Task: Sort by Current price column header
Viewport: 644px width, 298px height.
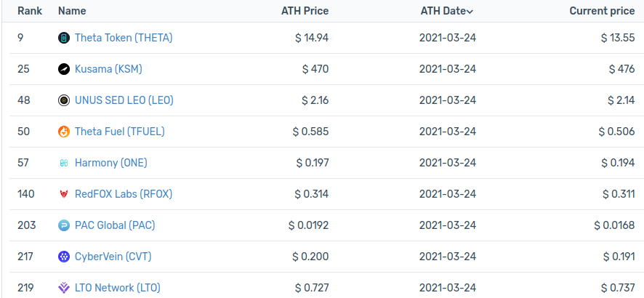Action: [602, 11]
